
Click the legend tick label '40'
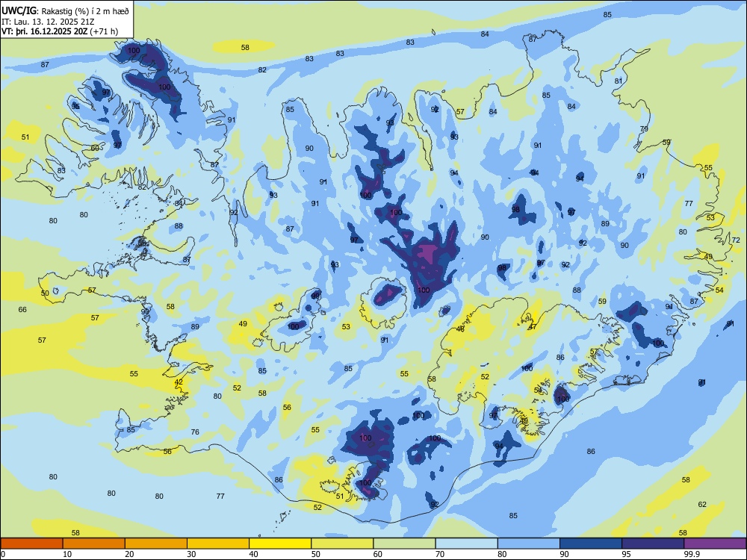click(x=253, y=554)
